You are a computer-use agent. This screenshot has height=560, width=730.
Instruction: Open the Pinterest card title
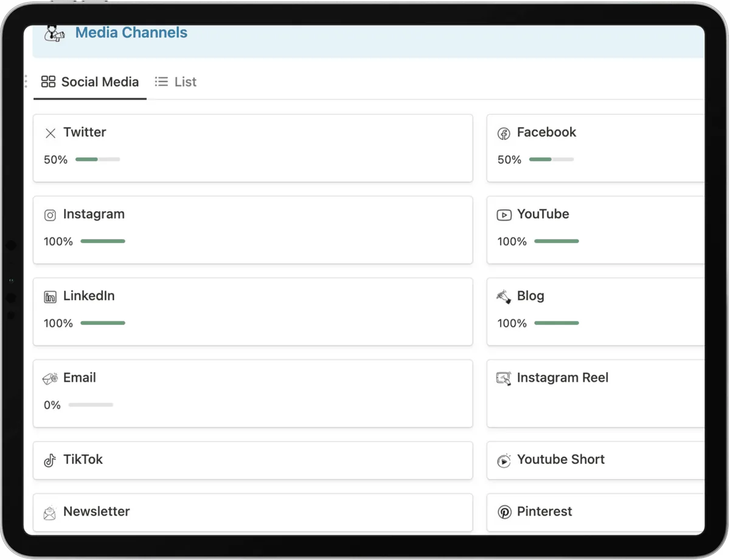tap(544, 511)
